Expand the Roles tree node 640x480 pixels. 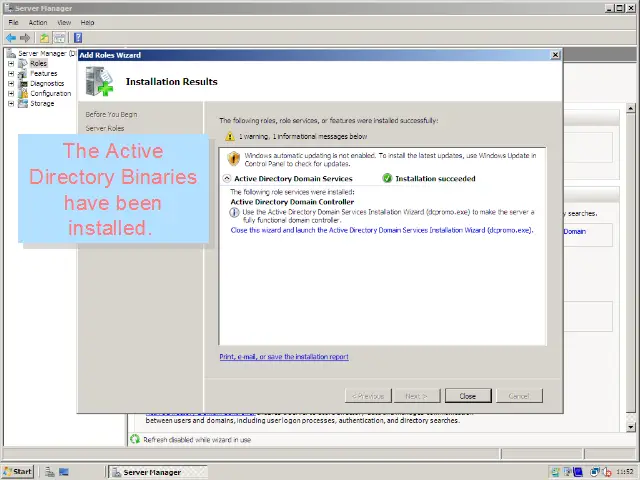pos(11,64)
